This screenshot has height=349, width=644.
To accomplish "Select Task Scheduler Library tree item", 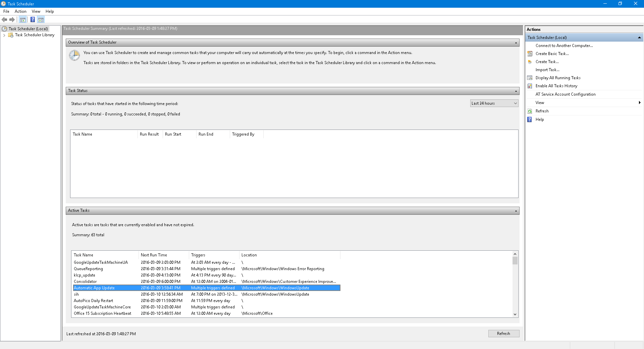I will pos(35,35).
